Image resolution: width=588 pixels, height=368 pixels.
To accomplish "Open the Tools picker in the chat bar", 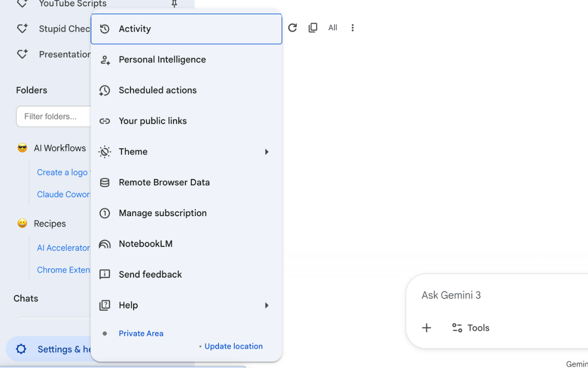I will click(470, 328).
